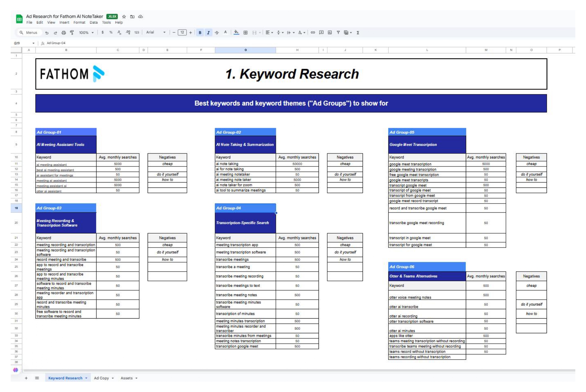
Task: Open the Help menu
Action: coord(119,23)
